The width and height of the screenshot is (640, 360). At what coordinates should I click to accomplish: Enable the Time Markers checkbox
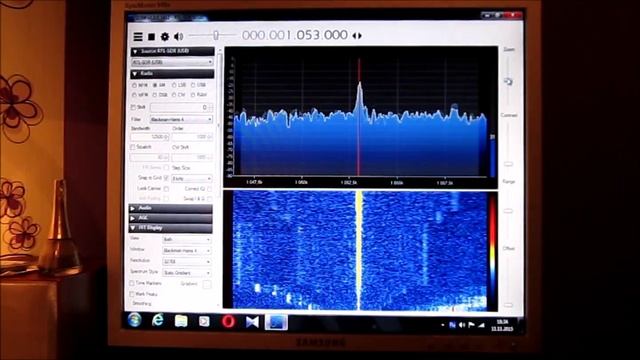[x=132, y=283]
